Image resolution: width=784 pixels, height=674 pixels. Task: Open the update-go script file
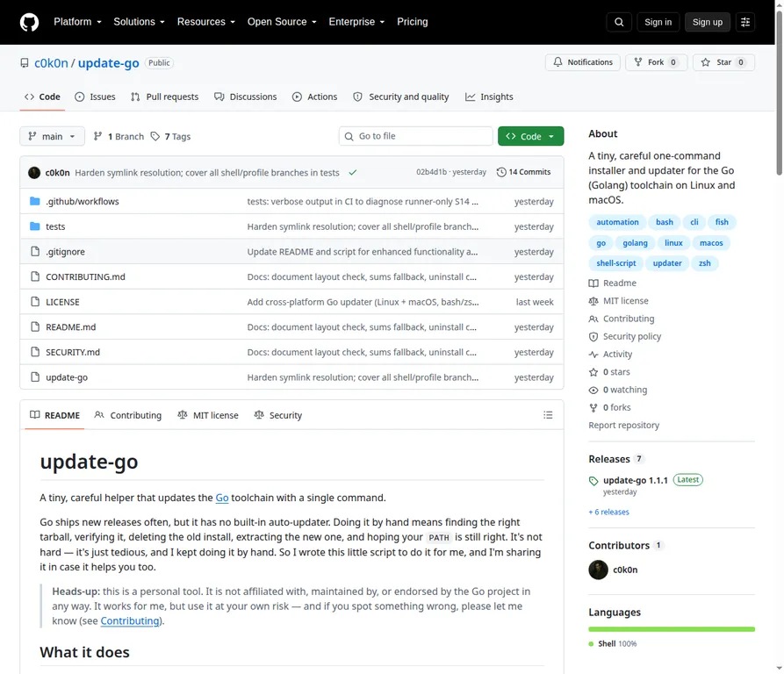click(x=67, y=377)
